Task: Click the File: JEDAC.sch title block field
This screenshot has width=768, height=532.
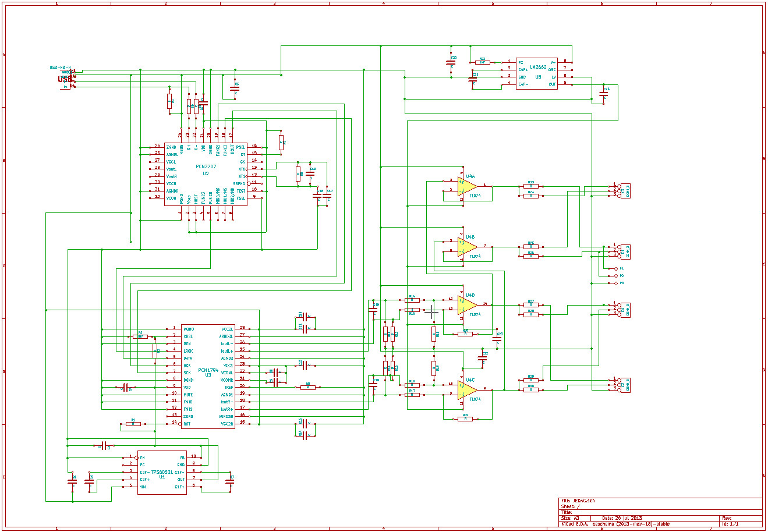Action: pyautogui.click(x=578, y=501)
